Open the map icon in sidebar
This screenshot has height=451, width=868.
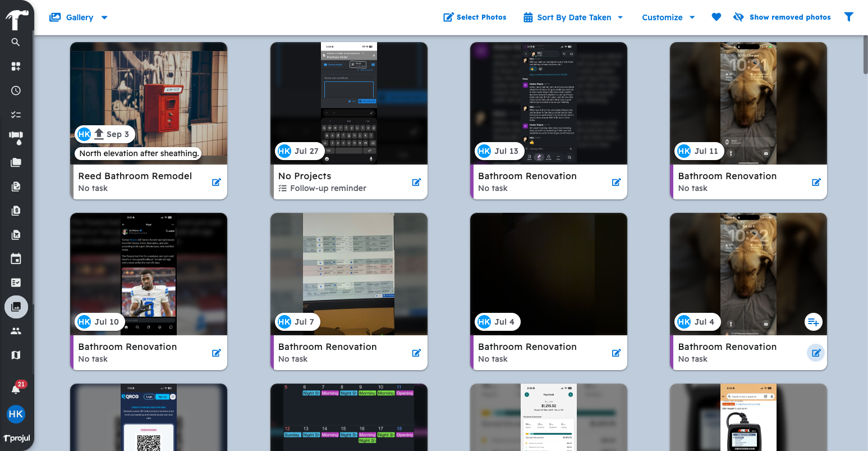(16, 355)
